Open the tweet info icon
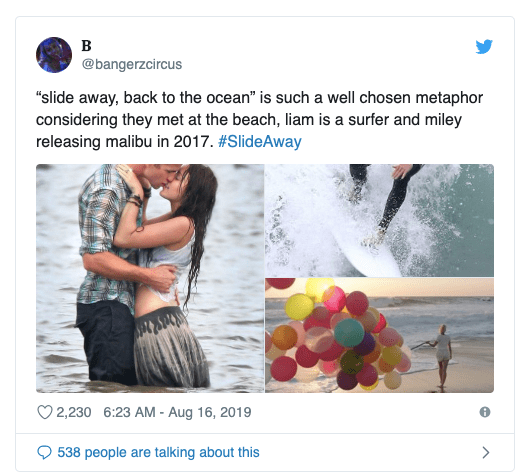This screenshot has height=474, width=522. click(x=485, y=412)
